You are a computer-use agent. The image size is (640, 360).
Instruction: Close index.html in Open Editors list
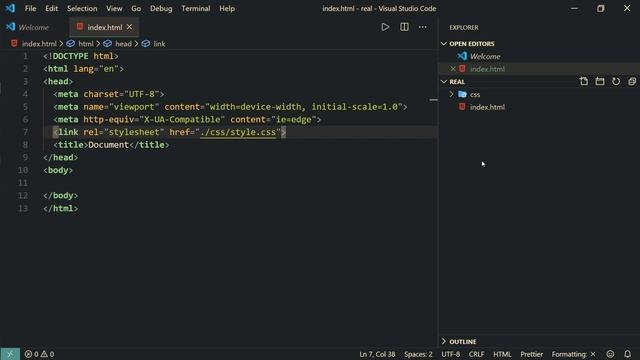(x=453, y=69)
